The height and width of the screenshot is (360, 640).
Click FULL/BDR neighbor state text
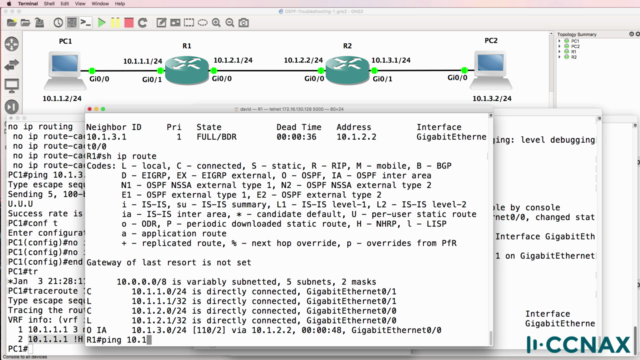(216, 137)
